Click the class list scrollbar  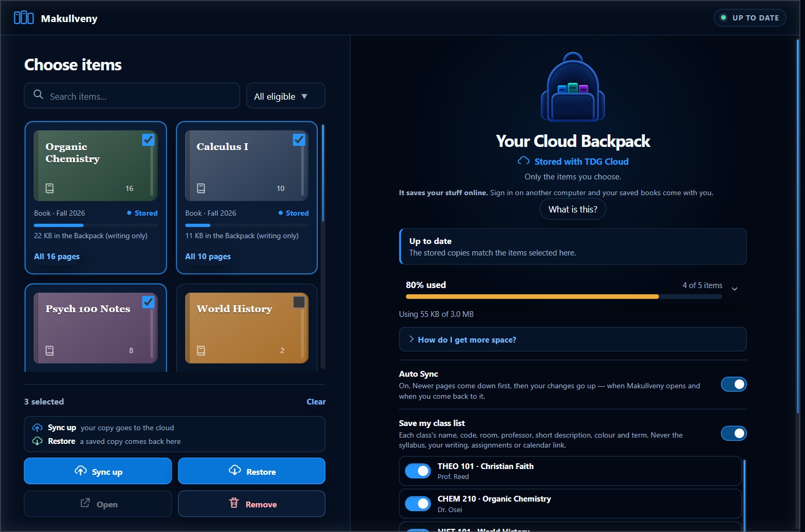click(744, 495)
